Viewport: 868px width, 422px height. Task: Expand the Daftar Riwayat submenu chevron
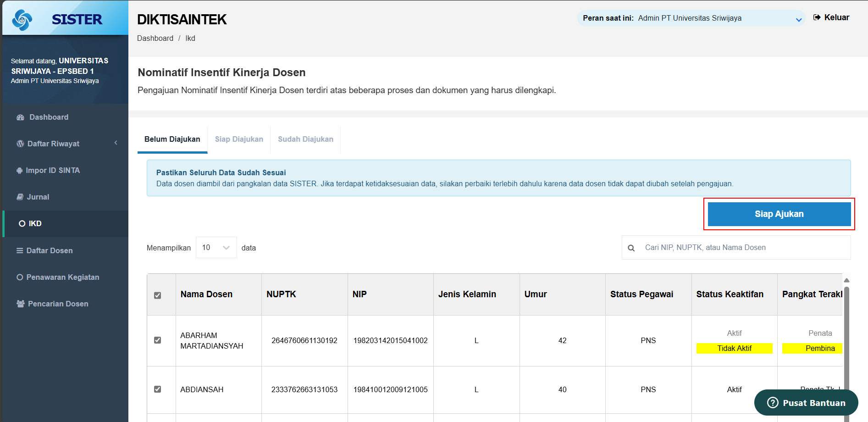click(116, 143)
